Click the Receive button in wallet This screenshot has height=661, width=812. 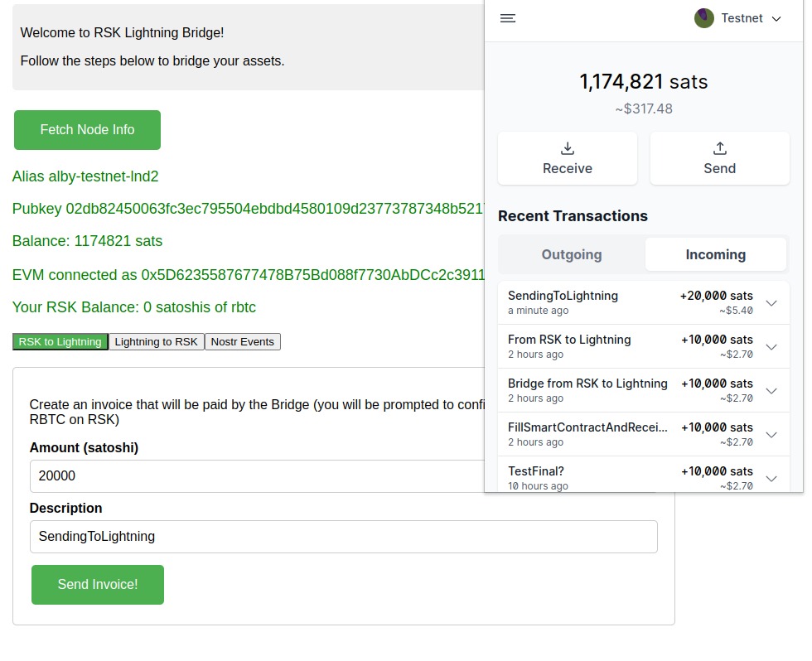567,158
